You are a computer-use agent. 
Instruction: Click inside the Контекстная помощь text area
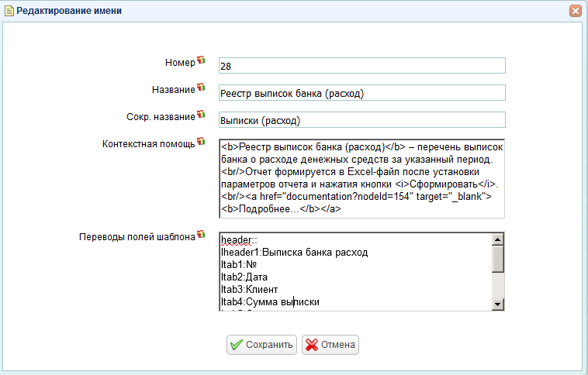[361, 179]
